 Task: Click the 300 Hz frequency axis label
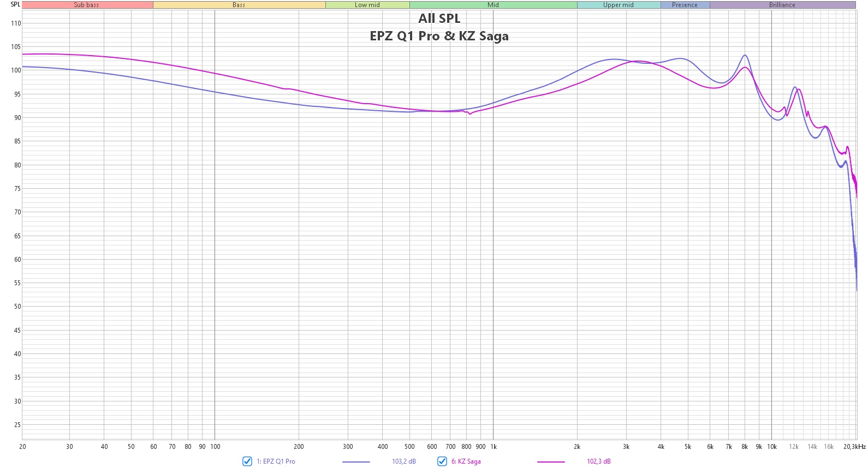click(x=348, y=447)
